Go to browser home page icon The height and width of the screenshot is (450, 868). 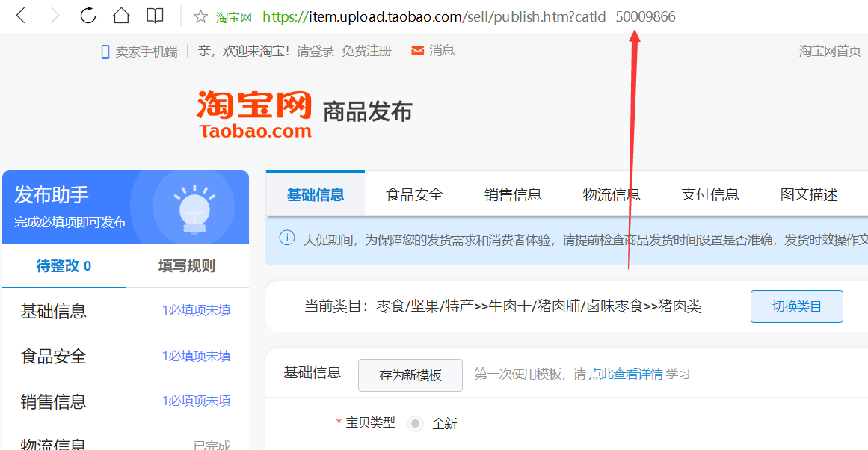coord(121,16)
